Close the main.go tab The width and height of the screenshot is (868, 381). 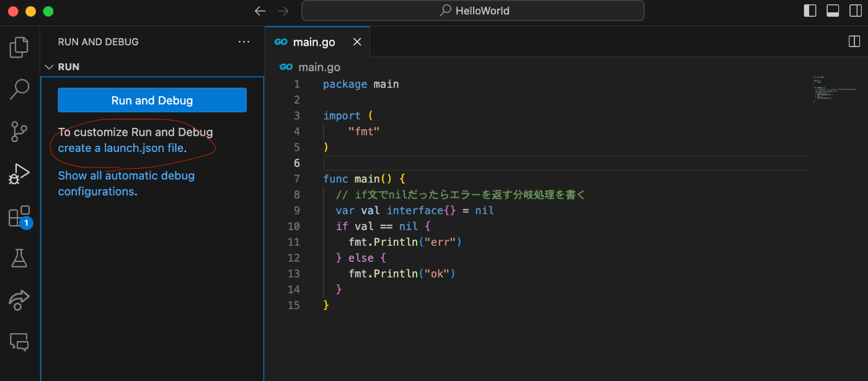tap(357, 42)
